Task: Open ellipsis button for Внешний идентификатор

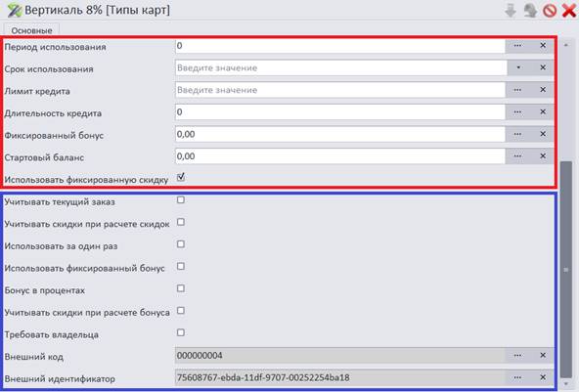Action: pyautogui.click(x=517, y=377)
